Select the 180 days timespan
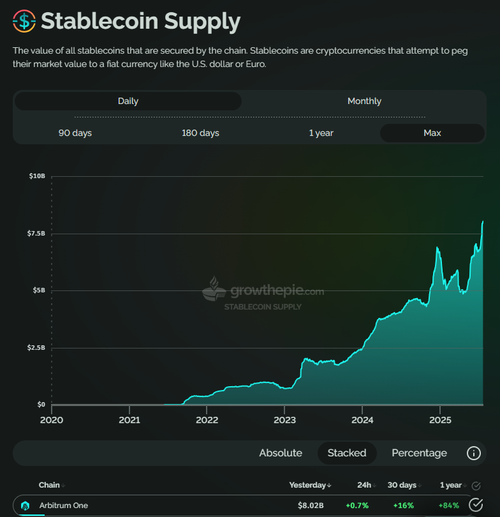The width and height of the screenshot is (500, 517). [x=200, y=133]
